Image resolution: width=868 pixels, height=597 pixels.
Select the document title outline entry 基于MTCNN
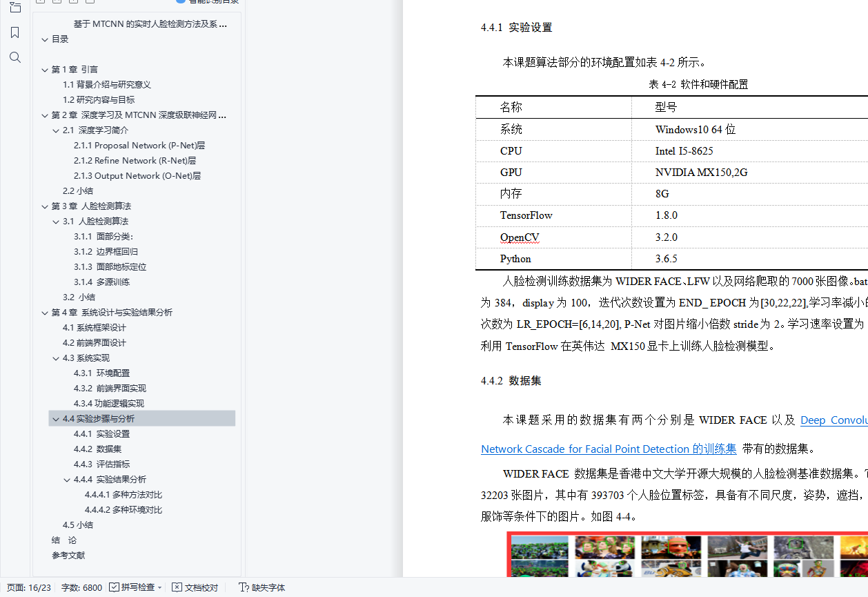pyautogui.click(x=150, y=24)
